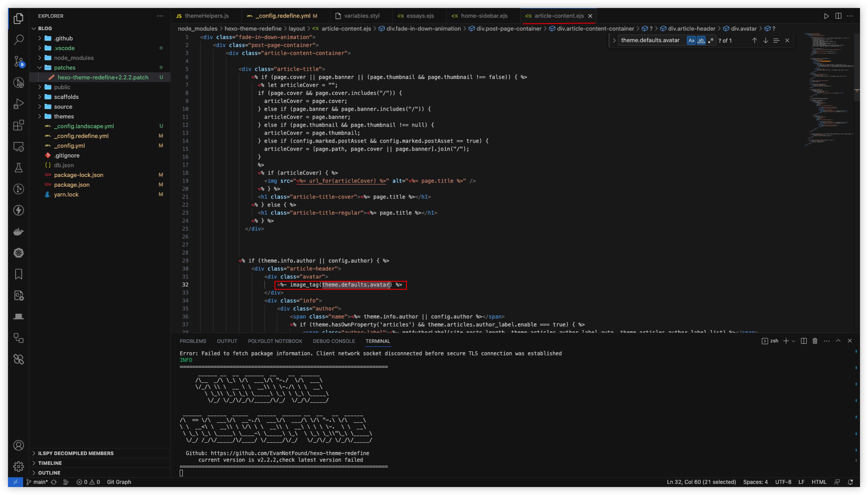The width and height of the screenshot is (868, 495).
Task: Open the Run and Debug view
Action: click(x=19, y=104)
